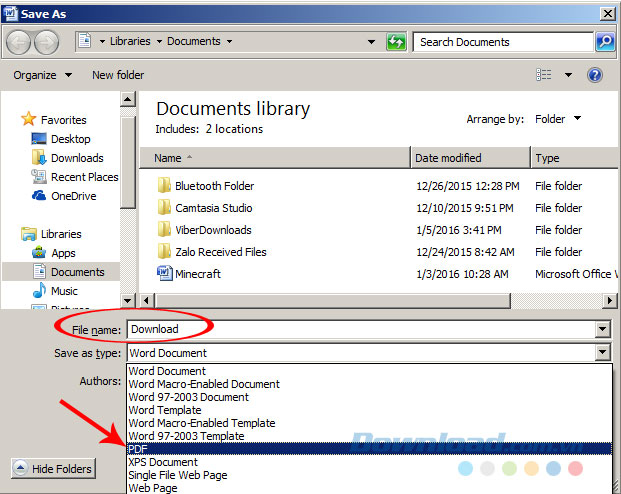Click the OneDrive cloud icon
This screenshot has width=621, height=494.
39,196
